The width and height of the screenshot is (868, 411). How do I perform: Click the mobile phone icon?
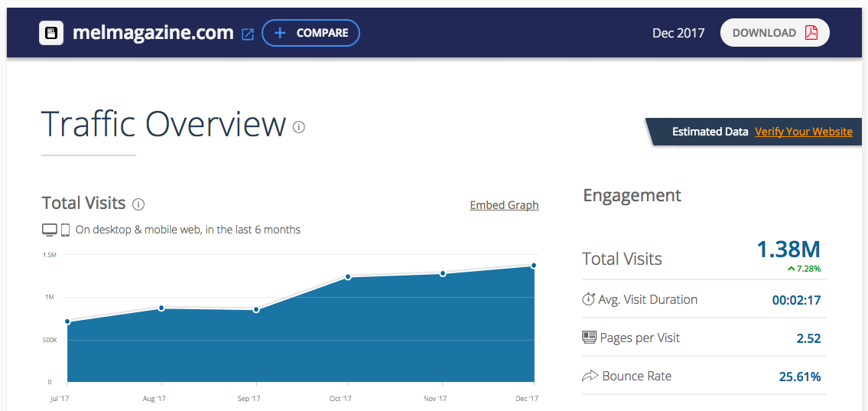point(65,230)
